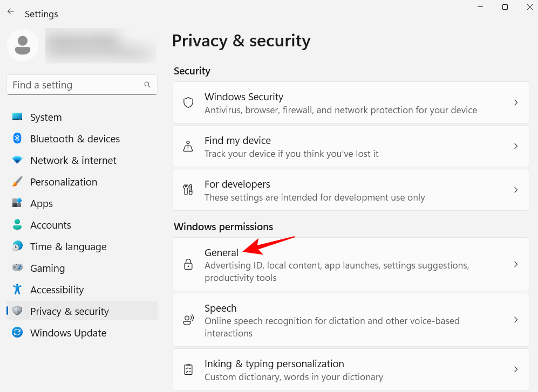Viewport: 538px width, 392px height.
Task: Click the Speech recognition icon
Action: (x=188, y=320)
